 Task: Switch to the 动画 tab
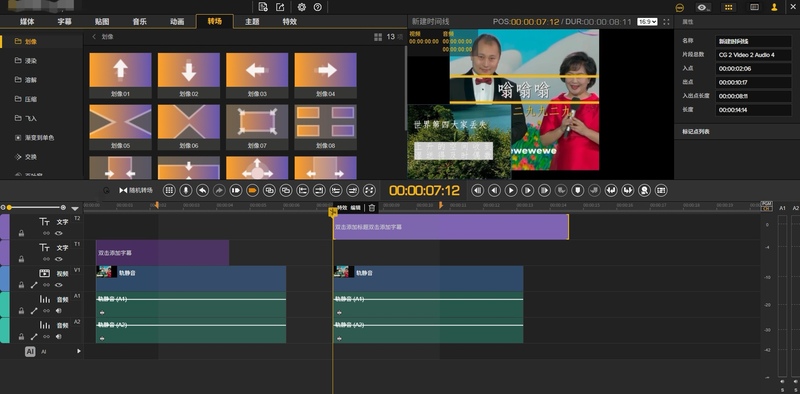tap(177, 21)
